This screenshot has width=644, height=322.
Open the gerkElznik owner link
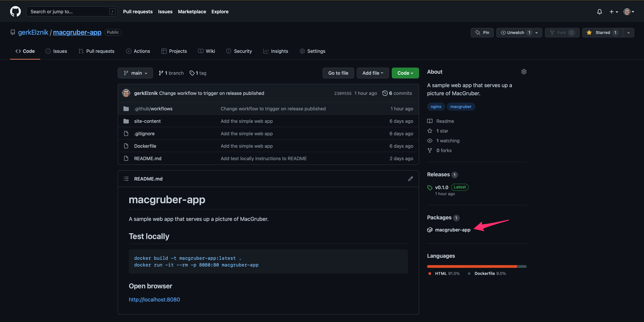coord(33,32)
